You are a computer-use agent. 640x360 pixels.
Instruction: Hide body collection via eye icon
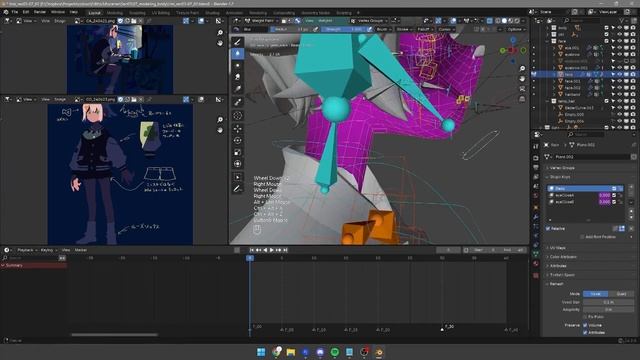[619, 28]
